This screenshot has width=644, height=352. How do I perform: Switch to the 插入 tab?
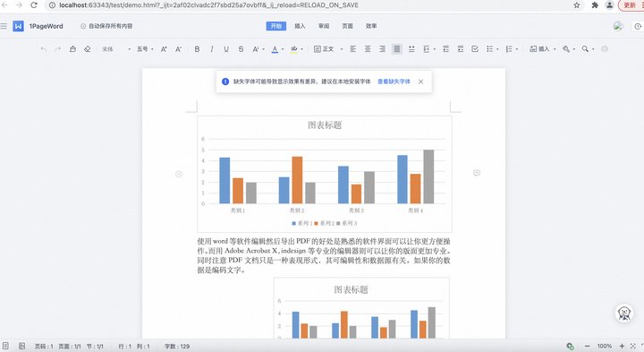pos(300,26)
